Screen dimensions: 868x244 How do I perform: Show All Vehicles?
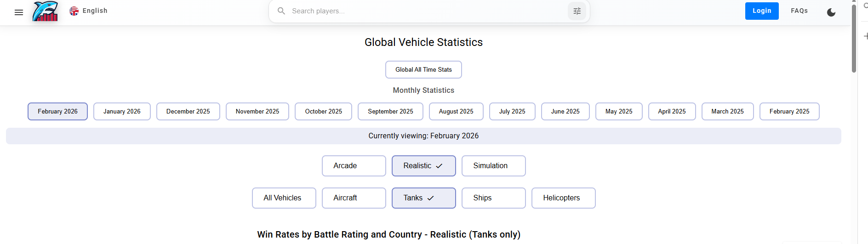[284, 198]
